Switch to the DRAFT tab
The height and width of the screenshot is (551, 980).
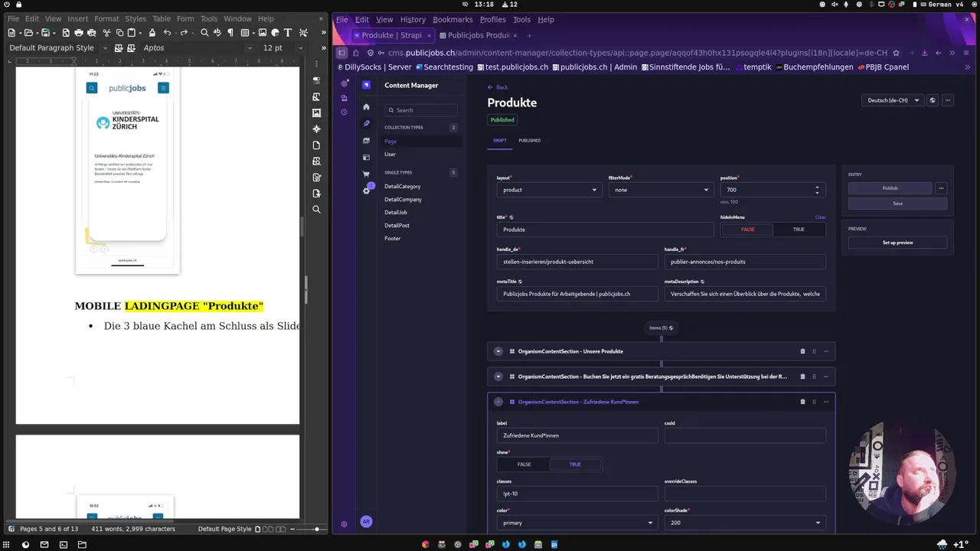[500, 141]
